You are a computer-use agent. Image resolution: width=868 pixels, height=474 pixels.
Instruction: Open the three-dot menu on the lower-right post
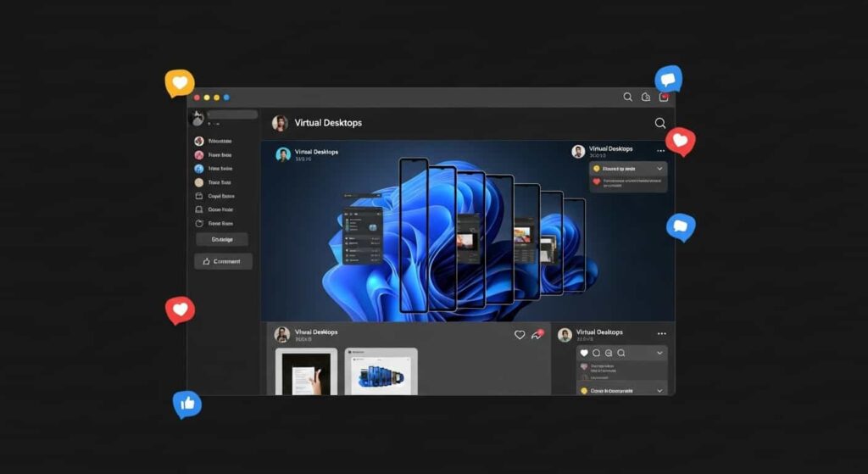click(x=661, y=334)
